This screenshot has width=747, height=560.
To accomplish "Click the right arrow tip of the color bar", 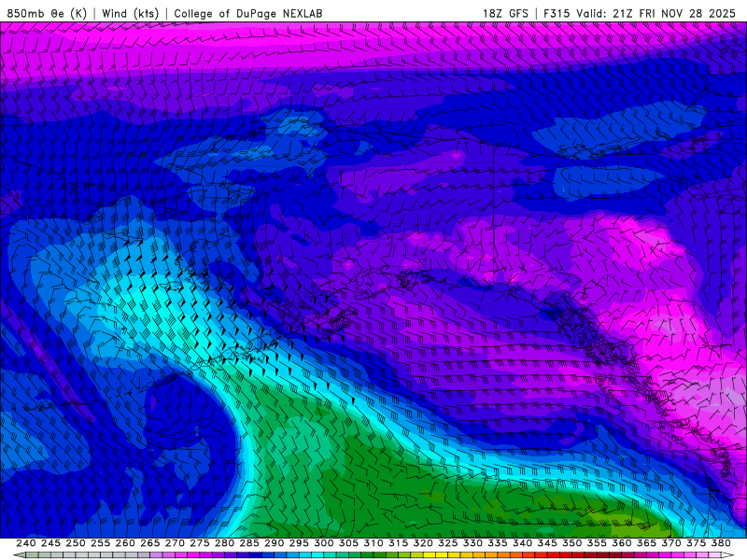I will pos(729,555).
